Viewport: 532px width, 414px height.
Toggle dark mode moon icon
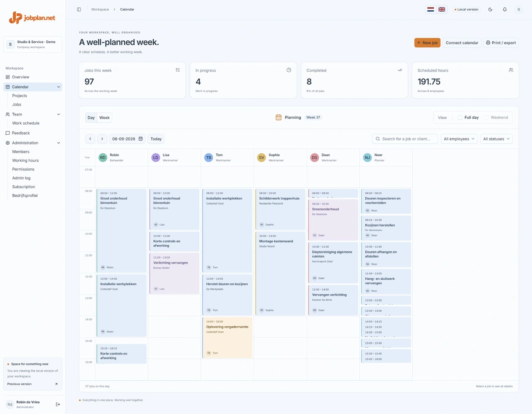pyautogui.click(x=490, y=10)
